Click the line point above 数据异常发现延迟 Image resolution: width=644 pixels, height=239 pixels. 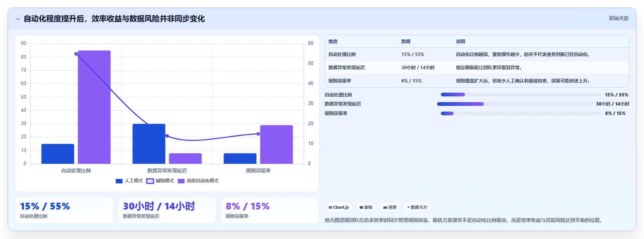pos(167,136)
